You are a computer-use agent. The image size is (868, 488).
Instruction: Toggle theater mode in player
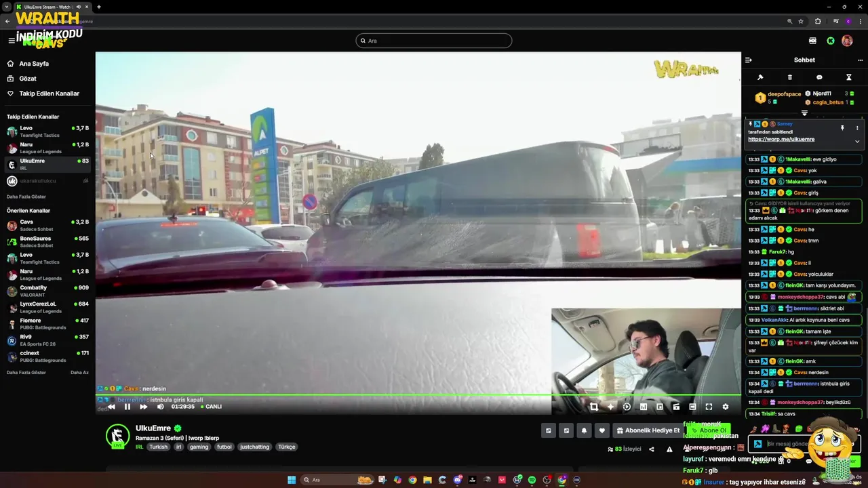pyautogui.click(x=692, y=407)
